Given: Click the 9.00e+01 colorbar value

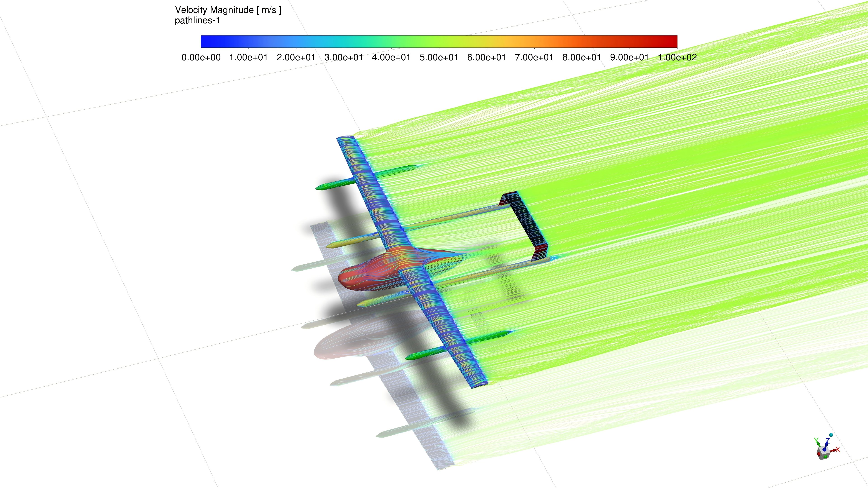Looking at the screenshot, I should coord(630,57).
